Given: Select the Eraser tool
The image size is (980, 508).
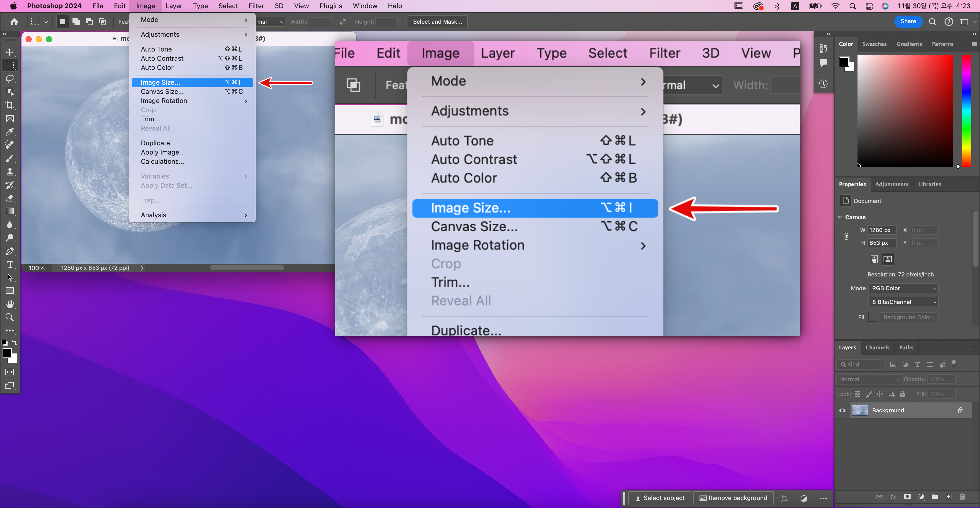Looking at the screenshot, I should (x=9, y=198).
